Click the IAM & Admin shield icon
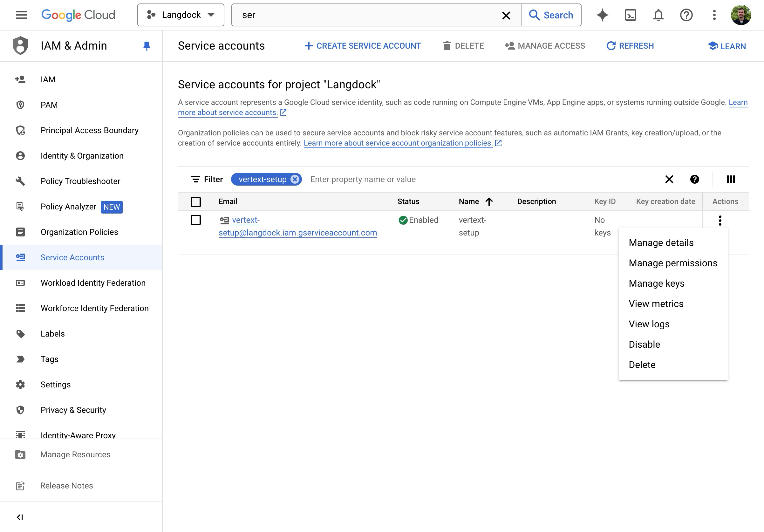The height and width of the screenshot is (532, 764). click(x=20, y=45)
